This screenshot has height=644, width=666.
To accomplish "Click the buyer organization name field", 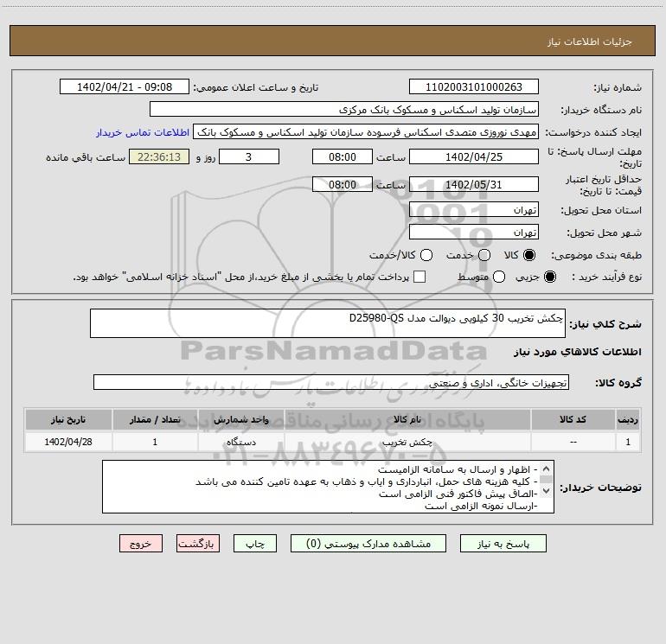I will 344,110.
